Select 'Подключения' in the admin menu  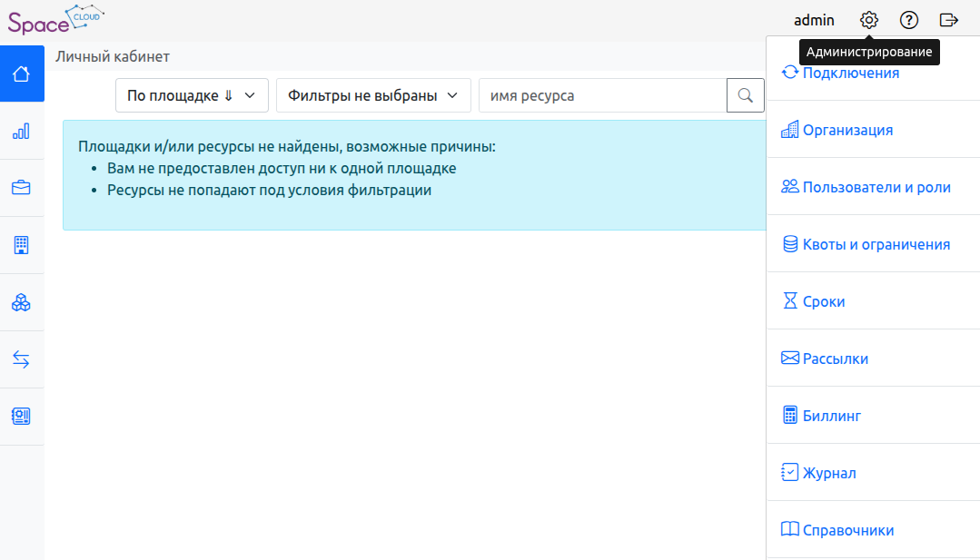point(850,73)
